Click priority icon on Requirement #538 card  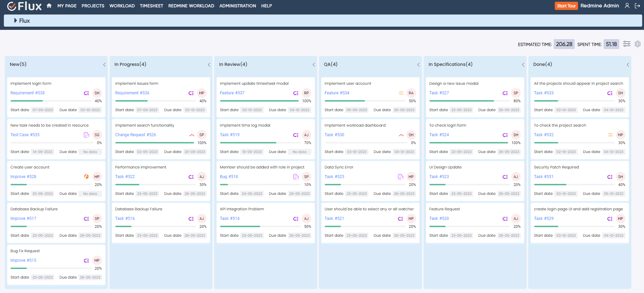click(87, 93)
